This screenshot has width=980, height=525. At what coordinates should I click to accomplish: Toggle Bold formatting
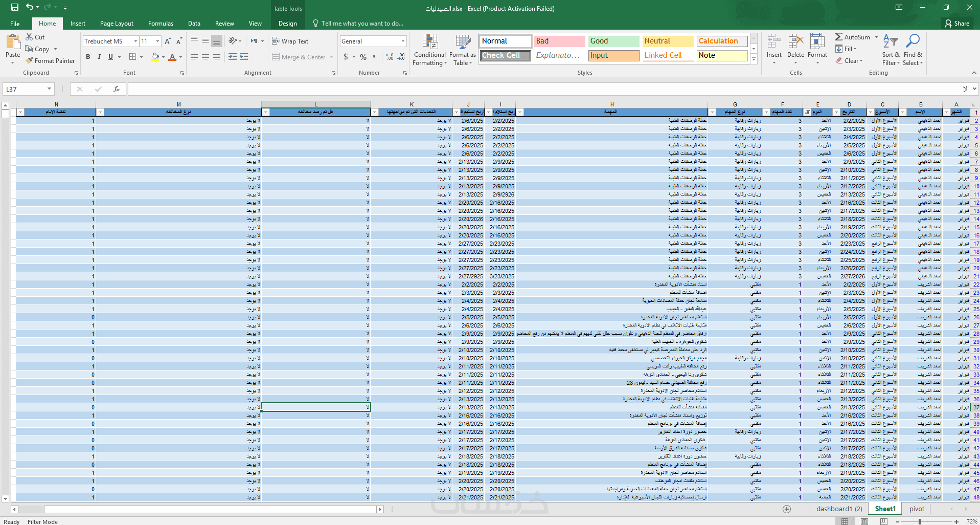point(88,57)
